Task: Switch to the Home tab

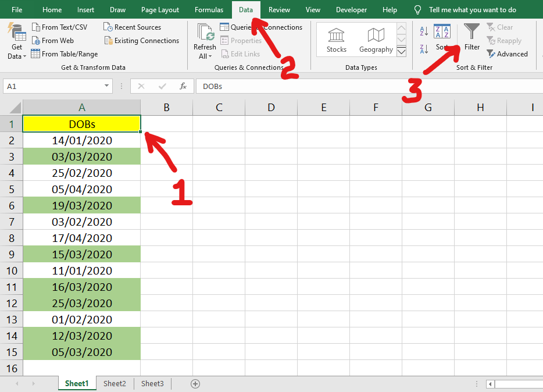Action: (x=52, y=10)
